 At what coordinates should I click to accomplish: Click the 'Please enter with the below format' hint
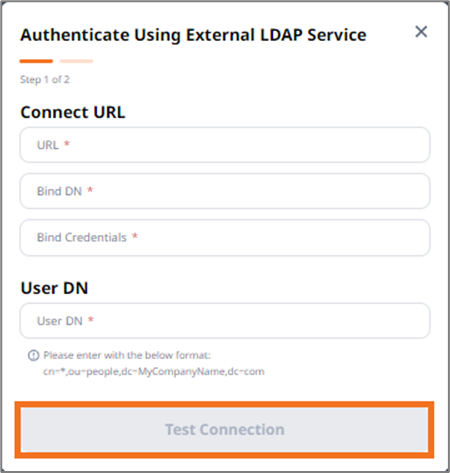tap(127, 355)
